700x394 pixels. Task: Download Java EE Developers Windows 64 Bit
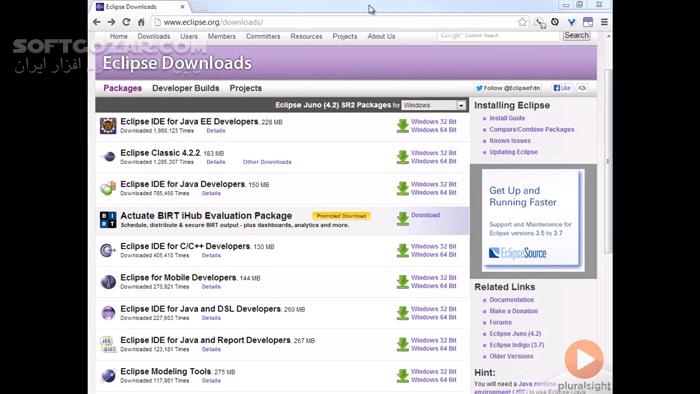[433, 130]
